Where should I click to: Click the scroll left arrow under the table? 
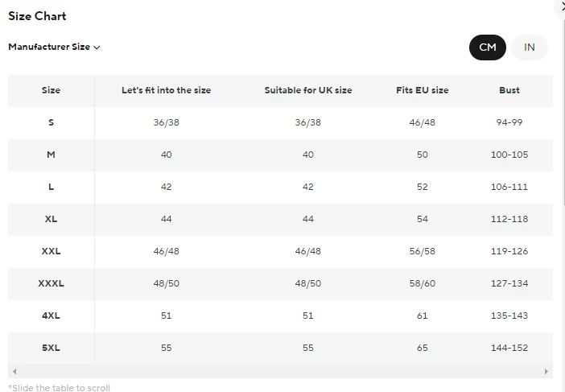point(14,372)
